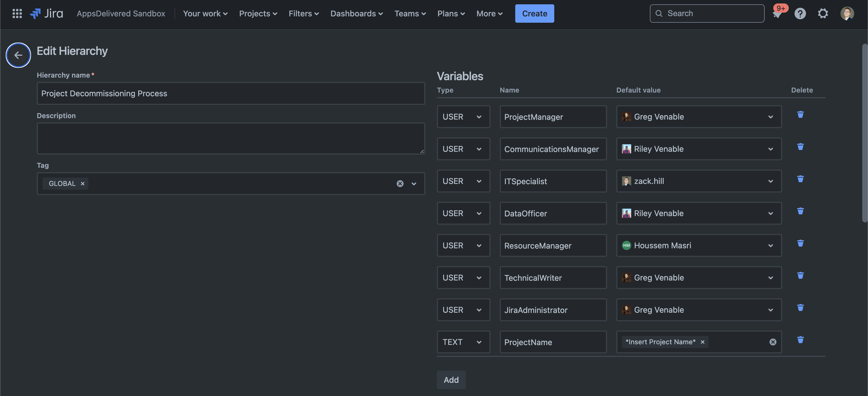Delete the ITSpecialist variable row
Screen dimensions: 868x396
[800, 179]
